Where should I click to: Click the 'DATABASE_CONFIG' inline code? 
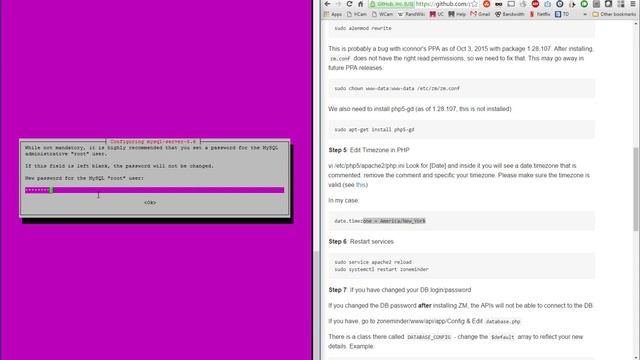[429, 337]
